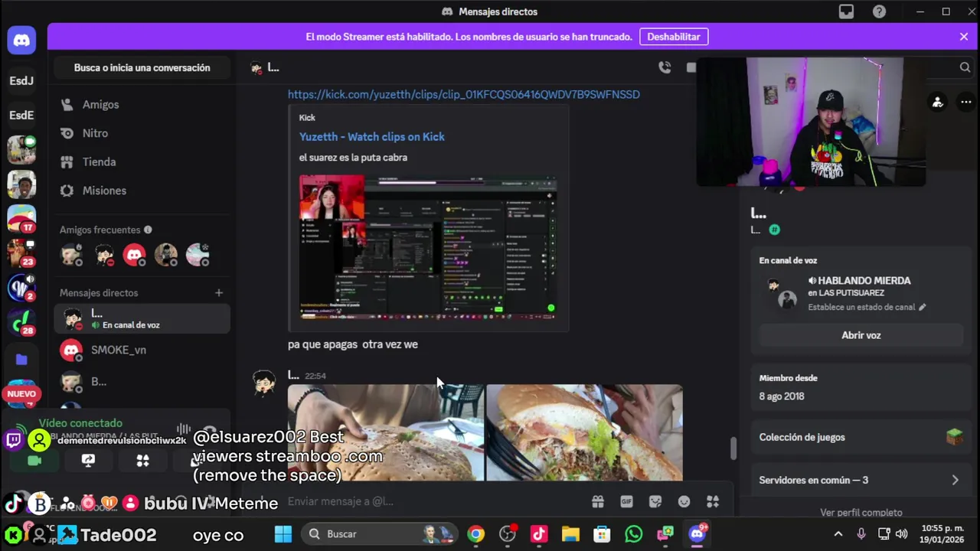Viewport: 980px width, 551px height.
Task: Open Windows Start menu
Action: tap(283, 534)
